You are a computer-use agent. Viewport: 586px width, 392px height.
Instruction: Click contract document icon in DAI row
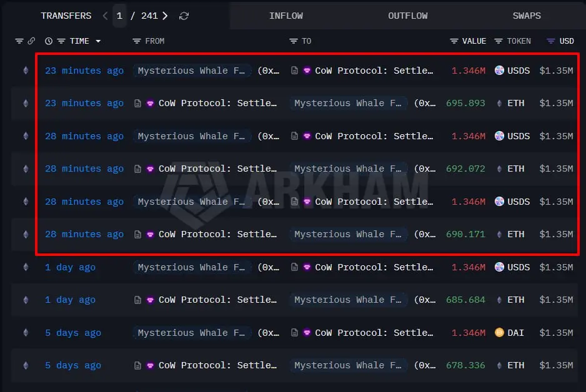tap(294, 333)
